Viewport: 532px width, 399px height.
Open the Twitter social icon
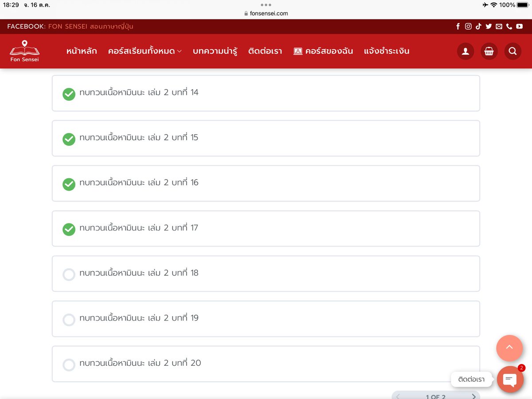pos(489,27)
